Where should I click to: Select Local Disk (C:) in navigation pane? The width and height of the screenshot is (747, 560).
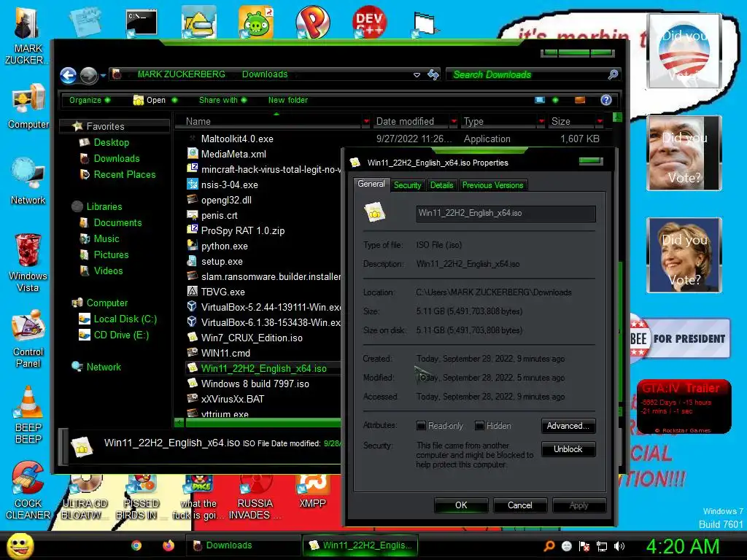tap(117, 319)
